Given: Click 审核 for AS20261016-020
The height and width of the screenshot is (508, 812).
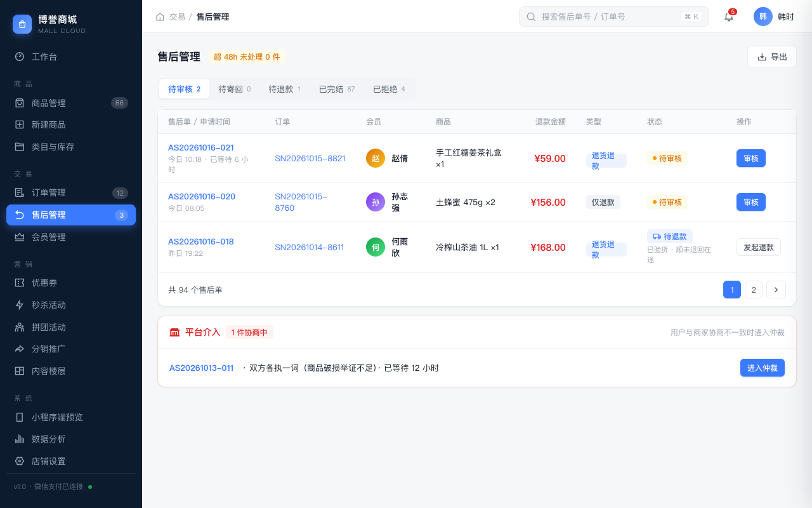Looking at the screenshot, I should click(x=751, y=202).
